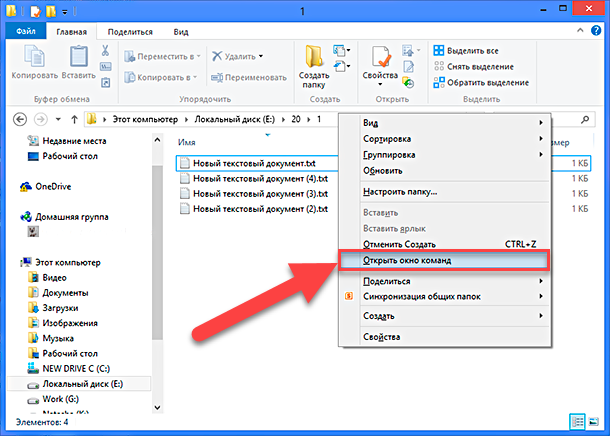Viewport: 610px width, 436px height.
Task: Click Локальный диск (E:) in address bar
Action: coord(235,119)
